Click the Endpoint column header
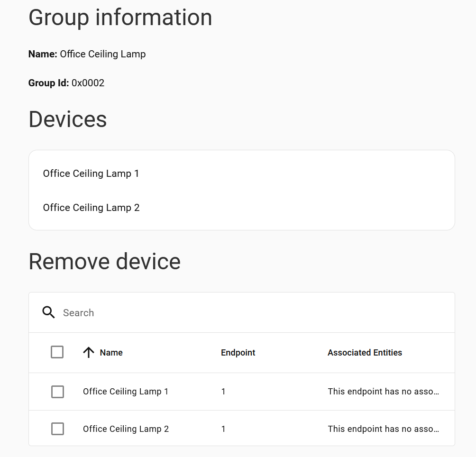The height and width of the screenshot is (457, 476). click(x=238, y=353)
